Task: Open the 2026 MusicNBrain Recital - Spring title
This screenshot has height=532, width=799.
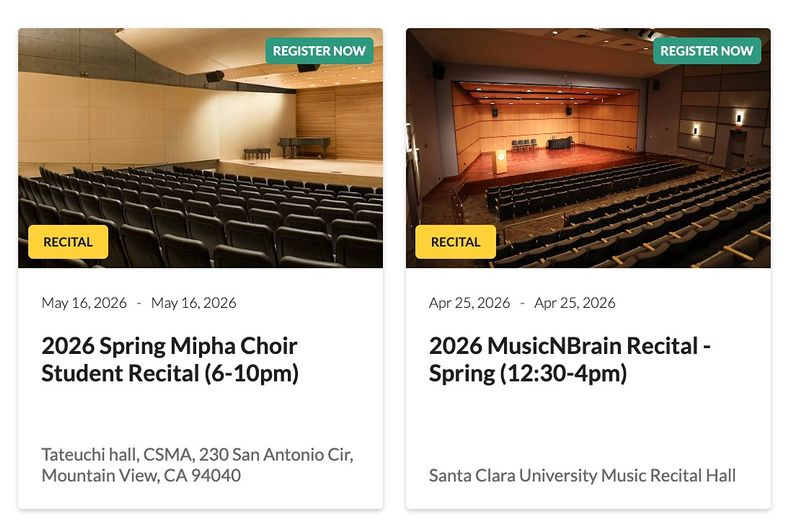Action: [570, 360]
